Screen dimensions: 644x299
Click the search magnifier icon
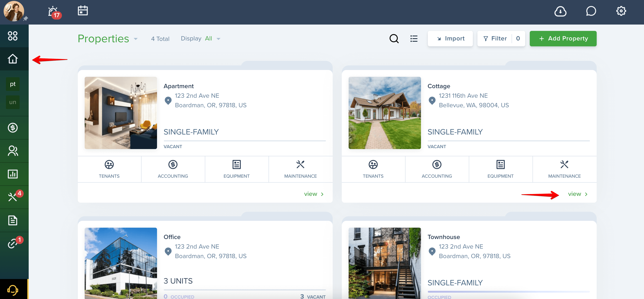394,39
